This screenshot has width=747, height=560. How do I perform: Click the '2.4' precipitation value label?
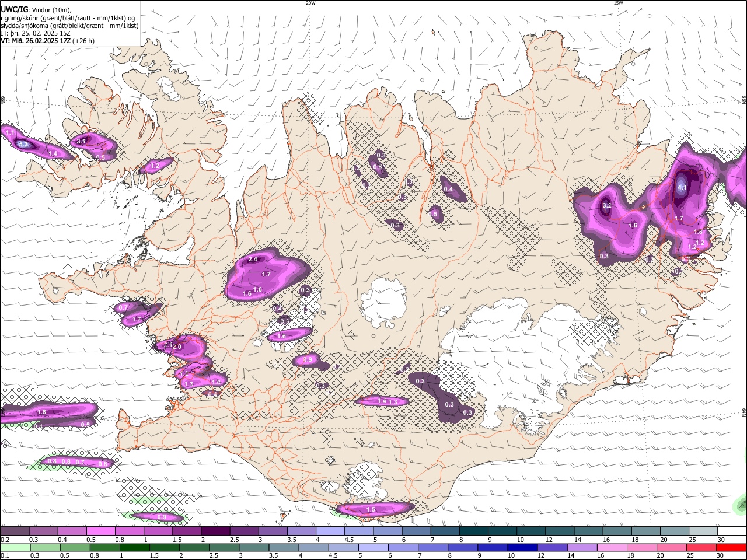tap(253, 260)
